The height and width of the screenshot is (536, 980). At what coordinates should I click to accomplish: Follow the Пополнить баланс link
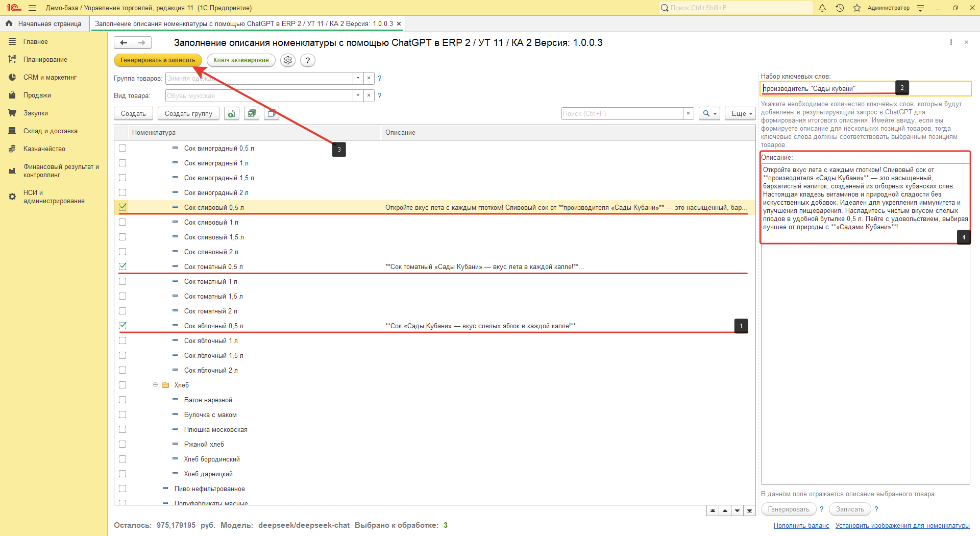(x=801, y=526)
